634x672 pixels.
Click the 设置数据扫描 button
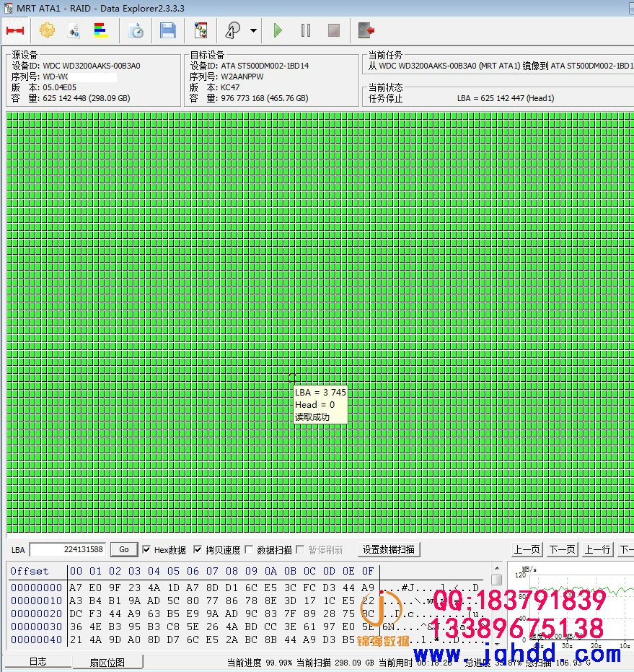coord(389,549)
